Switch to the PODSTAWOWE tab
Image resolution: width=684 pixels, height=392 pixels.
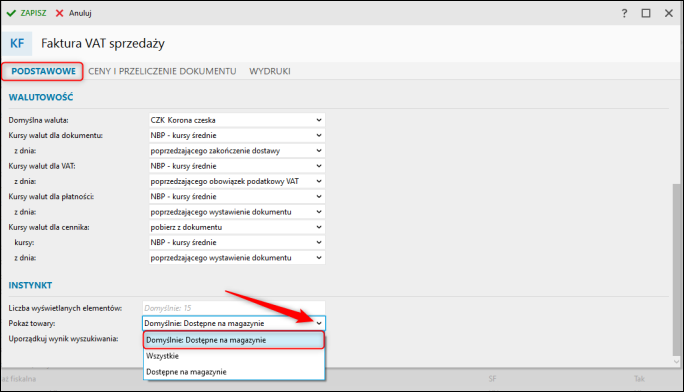(x=43, y=71)
